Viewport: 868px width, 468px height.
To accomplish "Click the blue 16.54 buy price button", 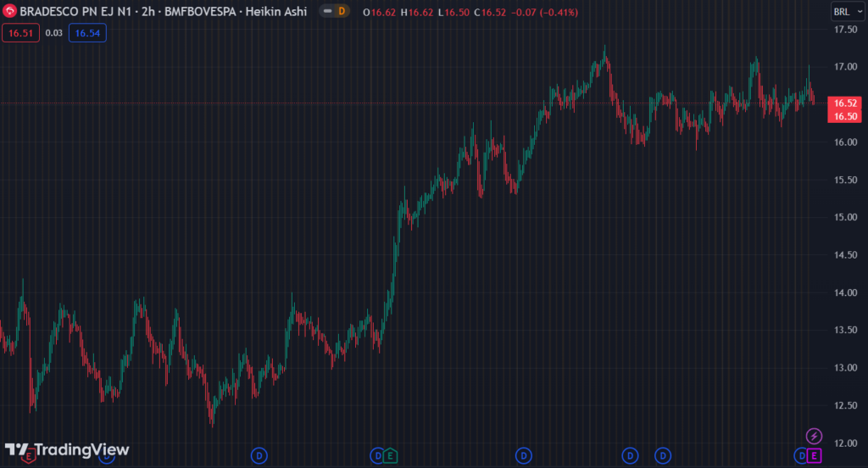I will (87, 33).
